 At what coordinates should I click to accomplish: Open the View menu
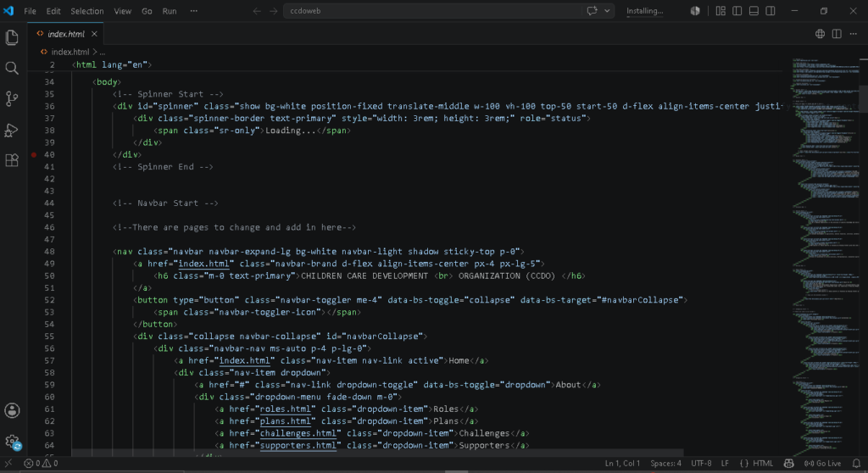(122, 10)
